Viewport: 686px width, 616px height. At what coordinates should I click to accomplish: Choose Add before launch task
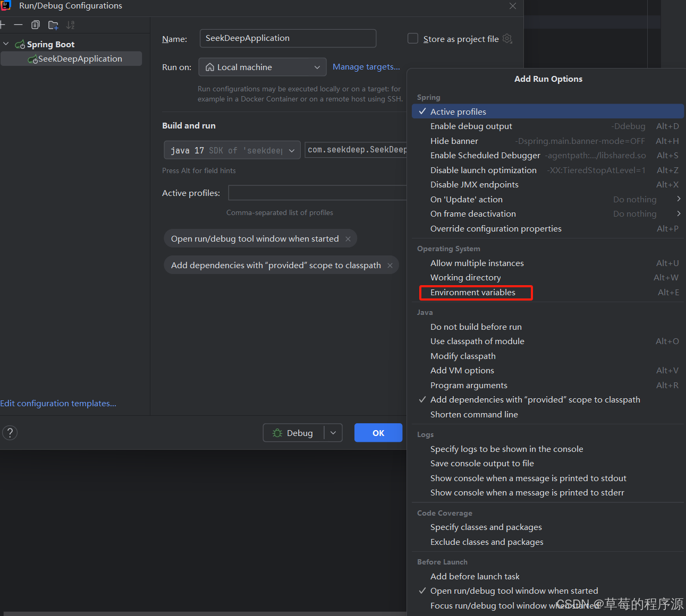548,577
